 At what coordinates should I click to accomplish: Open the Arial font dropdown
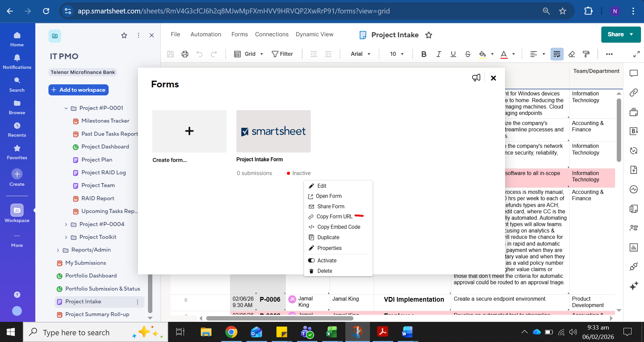pos(361,54)
